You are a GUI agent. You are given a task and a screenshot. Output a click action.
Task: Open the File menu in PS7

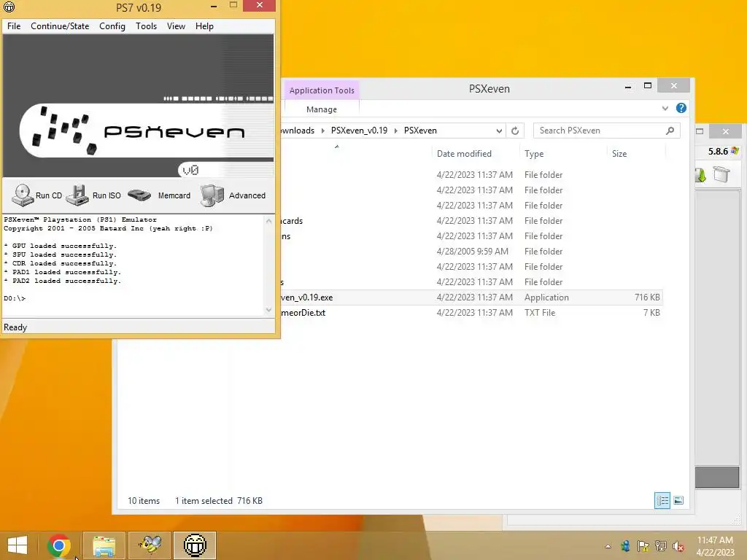point(14,26)
